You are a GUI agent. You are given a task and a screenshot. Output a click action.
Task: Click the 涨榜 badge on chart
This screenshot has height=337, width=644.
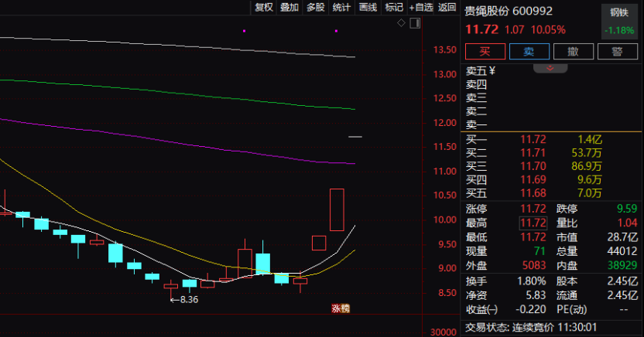click(341, 308)
